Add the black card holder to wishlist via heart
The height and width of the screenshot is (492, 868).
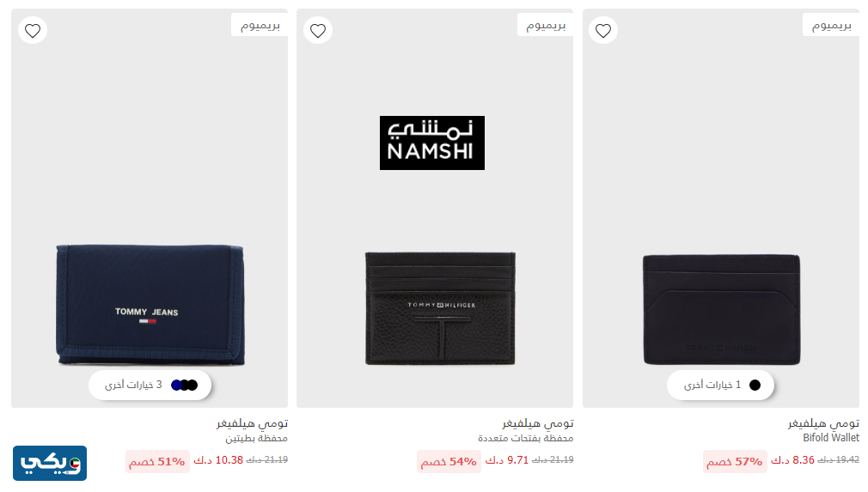(x=318, y=30)
